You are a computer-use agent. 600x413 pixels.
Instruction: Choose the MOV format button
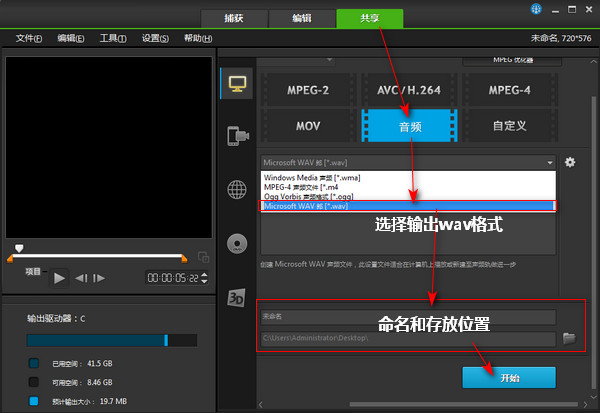308,126
